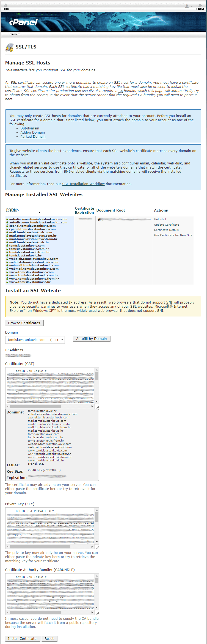
Task: Click the Install Certificate button
Action: click(x=22, y=638)
